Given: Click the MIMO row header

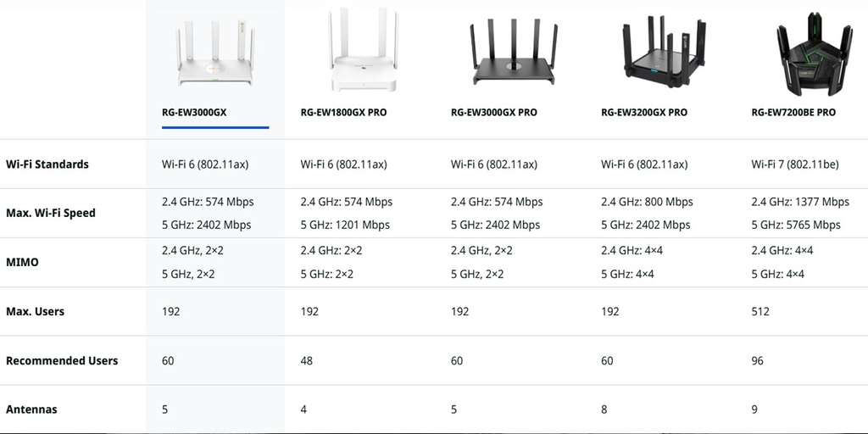Looking at the screenshot, I should click(22, 262).
